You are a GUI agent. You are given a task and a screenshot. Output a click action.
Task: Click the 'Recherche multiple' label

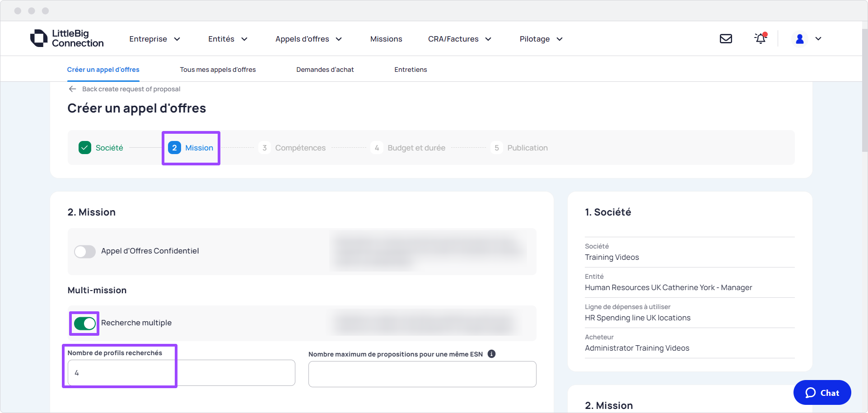tap(136, 323)
